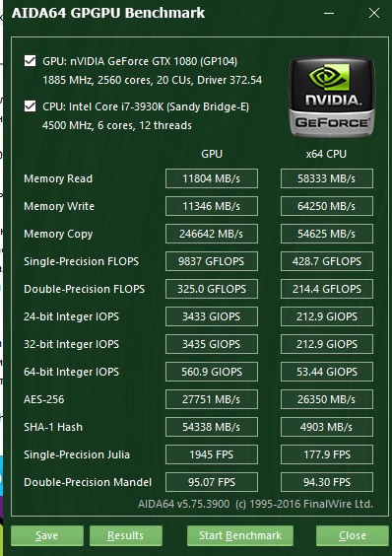Minimize the AIDA64 GPGPU Benchmark window
Image resolution: width=392 pixels, height=556 pixels.
point(329,14)
